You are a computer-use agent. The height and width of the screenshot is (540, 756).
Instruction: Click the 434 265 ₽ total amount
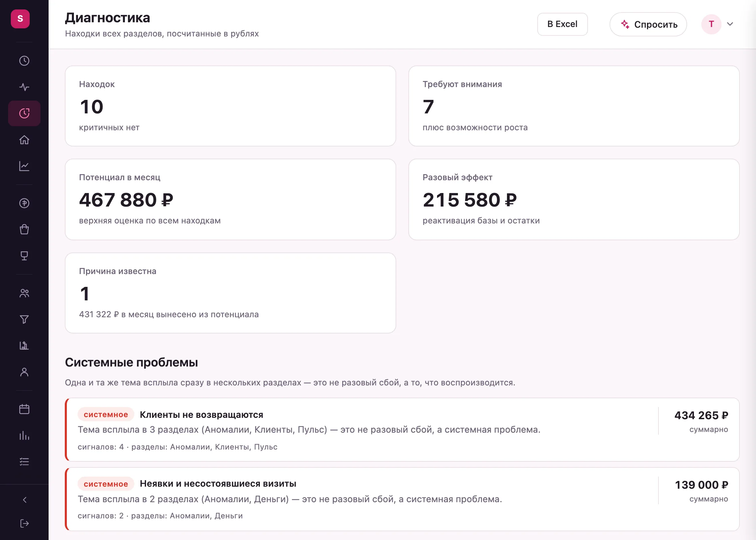[x=701, y=415]
